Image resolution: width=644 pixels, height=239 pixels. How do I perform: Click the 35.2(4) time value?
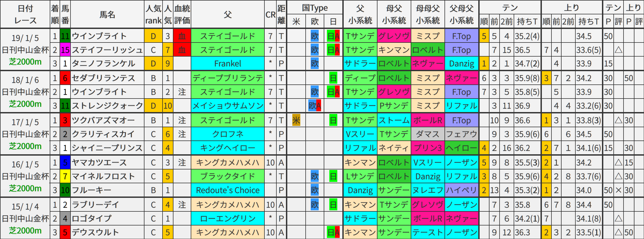coord(527,36)
